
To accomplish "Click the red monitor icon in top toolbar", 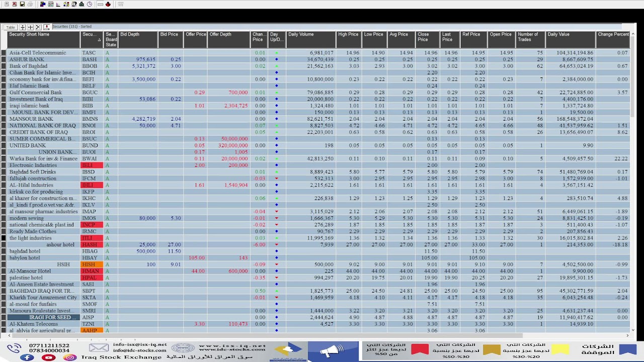I will click(15, 4).
